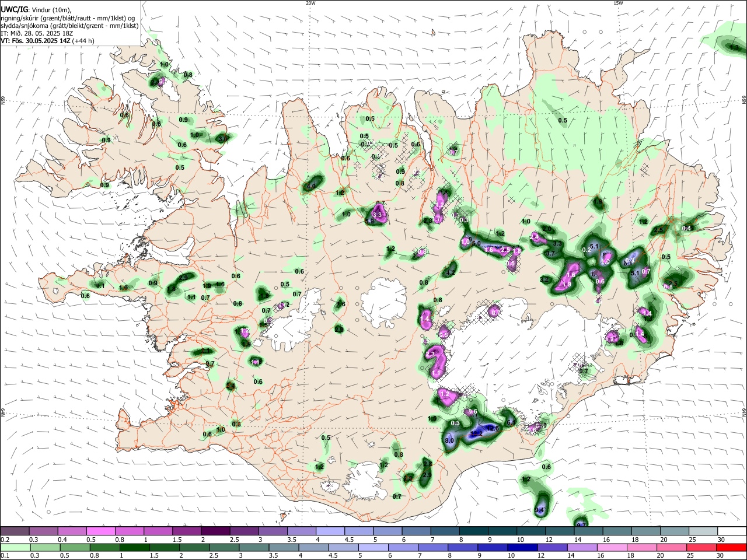Click the 7 periwinkle swatch in lower legend row
The height and width of the screenshot is (560, 747).
click(432, 547)
